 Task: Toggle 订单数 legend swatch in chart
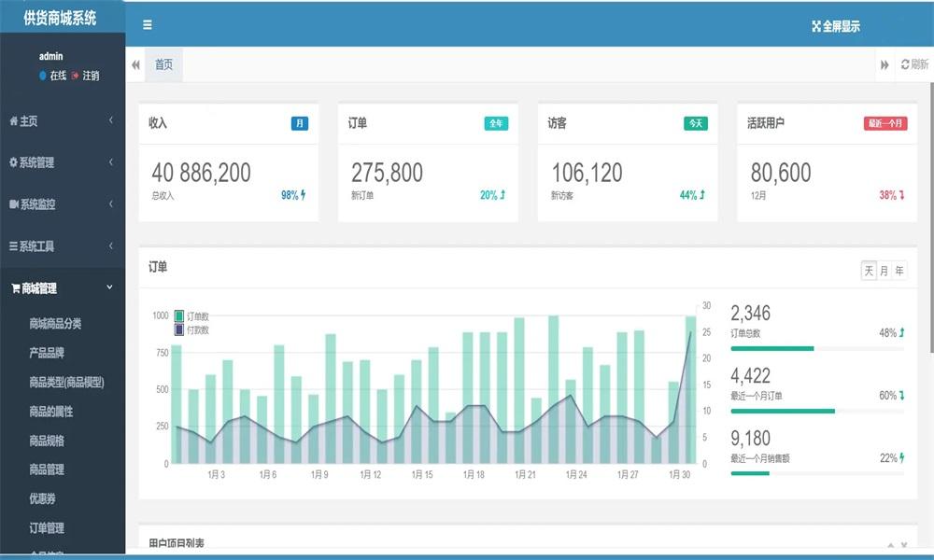178,316
